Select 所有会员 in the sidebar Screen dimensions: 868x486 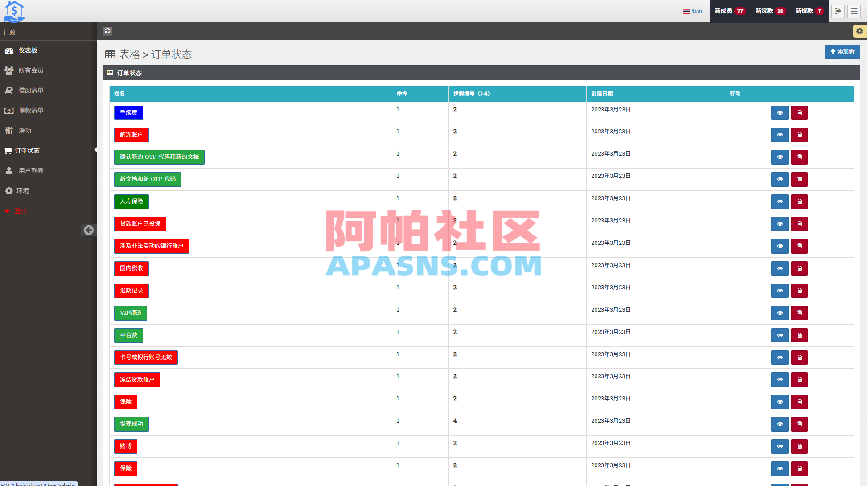pyautogui.click(x=30, y=70)
